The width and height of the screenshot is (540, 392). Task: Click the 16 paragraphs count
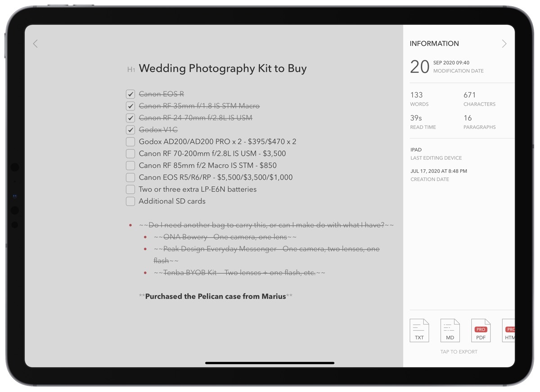click(x=468, y=118)
